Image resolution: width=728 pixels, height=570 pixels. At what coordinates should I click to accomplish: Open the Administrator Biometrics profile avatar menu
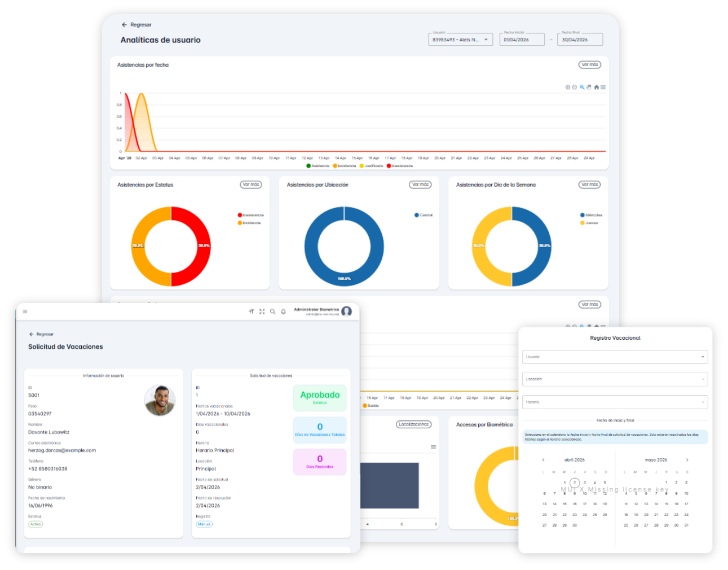click(x=347, y=312)
